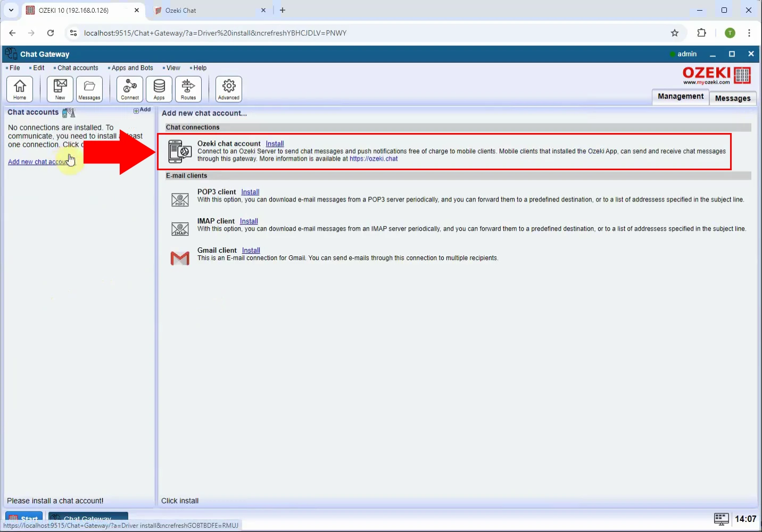
Task: Install the Ozeki chat account
Action: point(275,144)
